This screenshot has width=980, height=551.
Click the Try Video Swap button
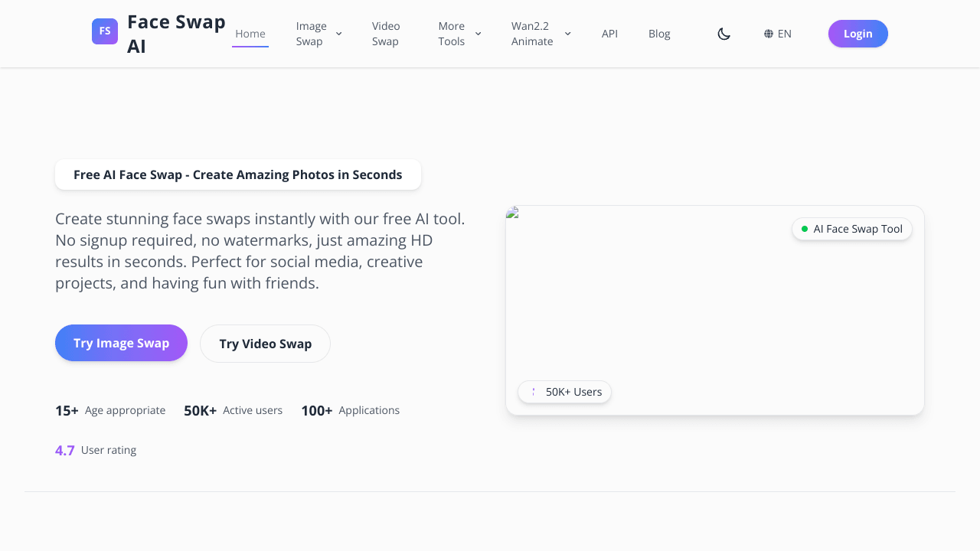(x=265, y=344)
